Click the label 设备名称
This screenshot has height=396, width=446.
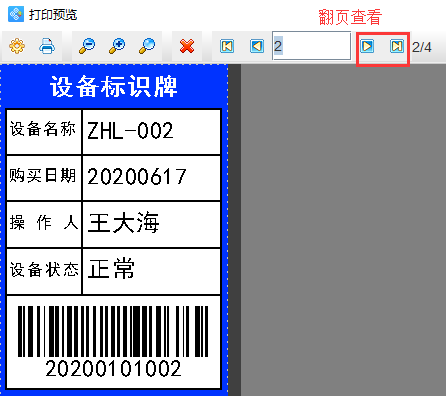pyautogui.click(x=43, y=129)
